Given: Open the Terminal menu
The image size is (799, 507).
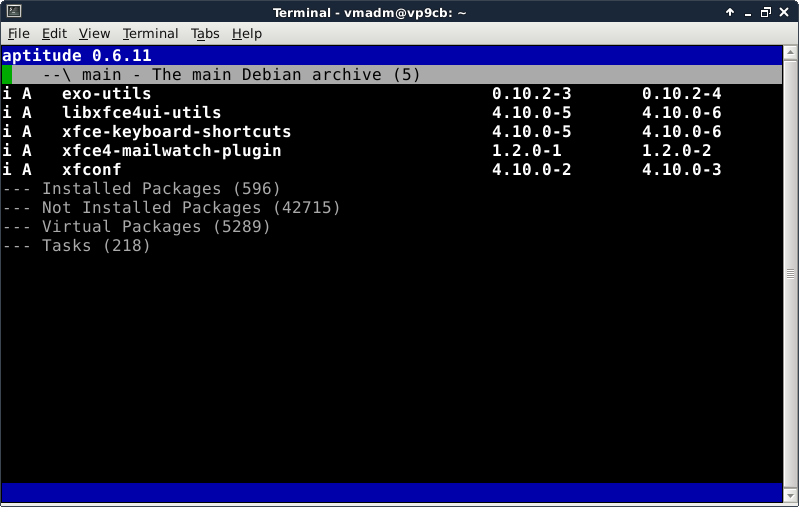Looking at the screenshot, I should pyautogui.click(x=150, y=33).
